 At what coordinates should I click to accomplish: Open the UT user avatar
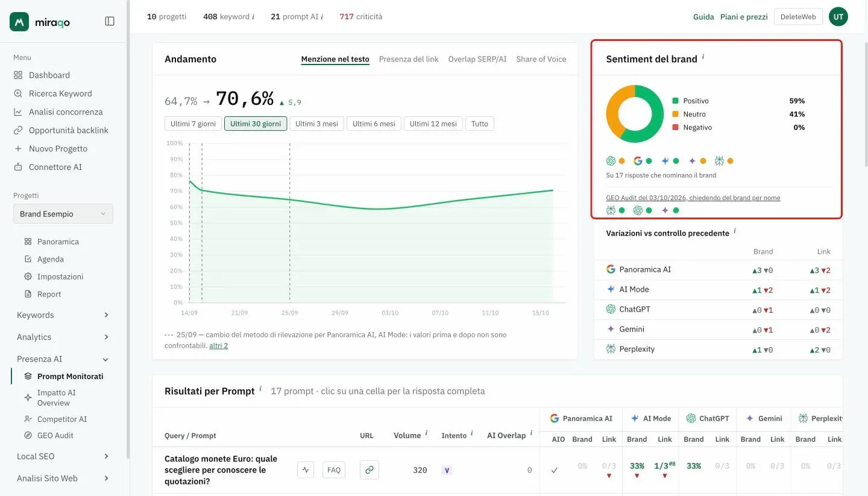coord(838,17)
